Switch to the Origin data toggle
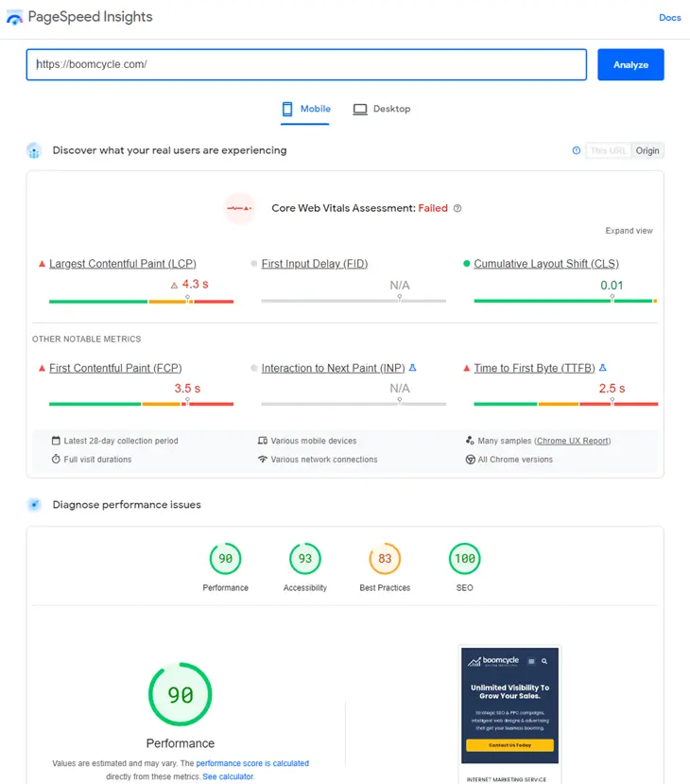Image resolution: width=690 pixels, height=784 pixels. click(x=647, y=150)
